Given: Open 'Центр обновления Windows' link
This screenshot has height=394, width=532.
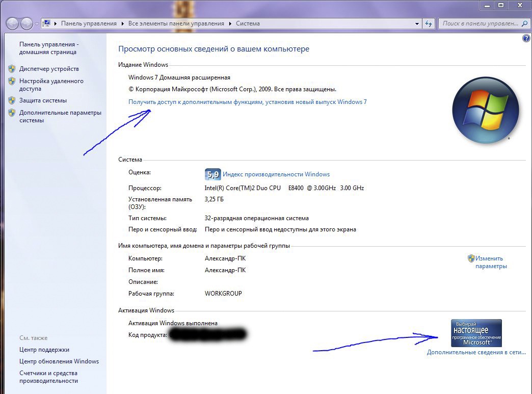Looking at the screenshot, I should coord(59,361).
